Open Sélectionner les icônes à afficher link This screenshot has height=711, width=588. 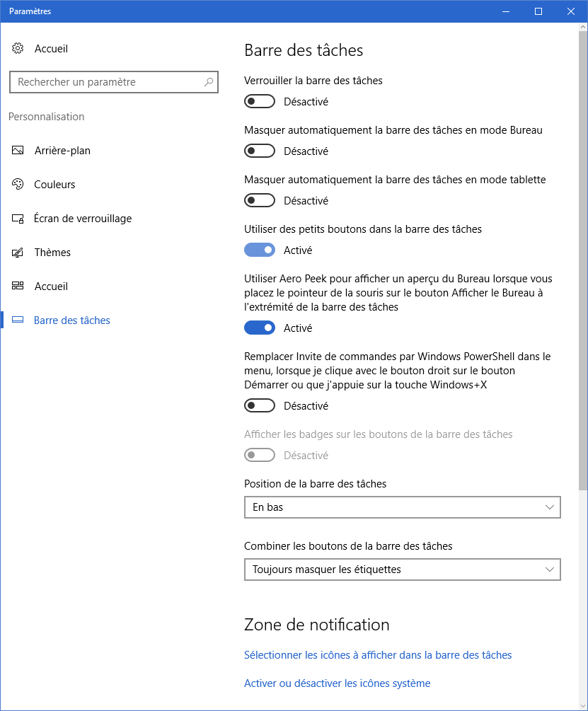click(378, 655)
